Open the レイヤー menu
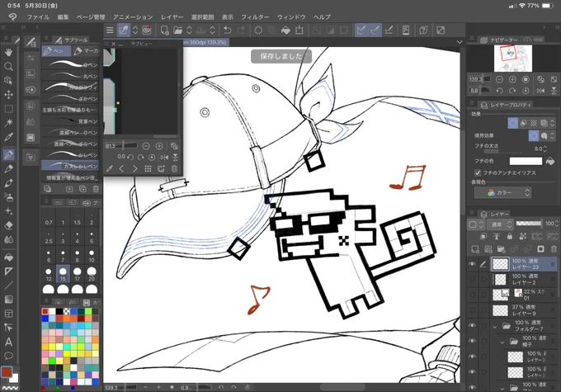This screenshot has width=561, height=392. [x=172, y=17]
